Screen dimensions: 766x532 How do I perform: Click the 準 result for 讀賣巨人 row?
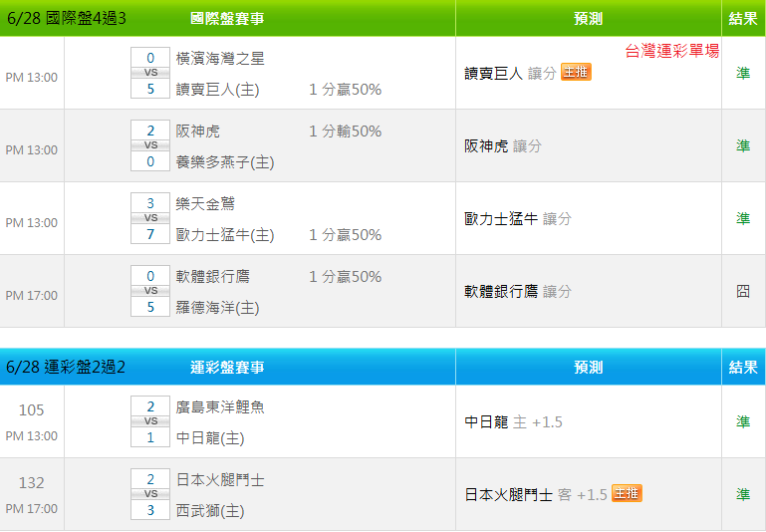point(743,74)
